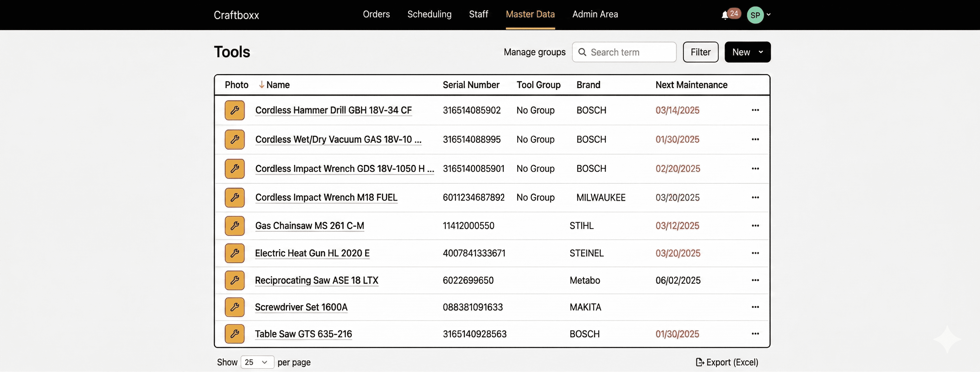
Task: Open three-dots menu for Screwdriver Set 1600A
Action: click(755, 307)
